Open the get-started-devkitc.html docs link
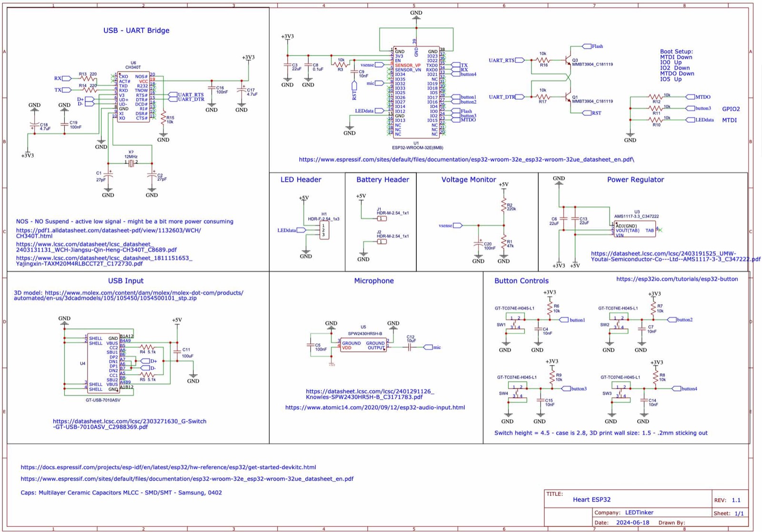Image resolution: width=762 pixels, height=532 pixels. pos(168,467)
